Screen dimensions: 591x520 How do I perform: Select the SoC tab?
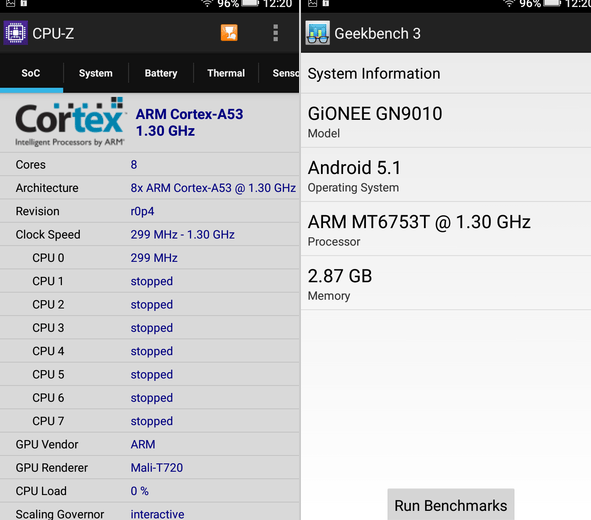click(x=31, y=73)
